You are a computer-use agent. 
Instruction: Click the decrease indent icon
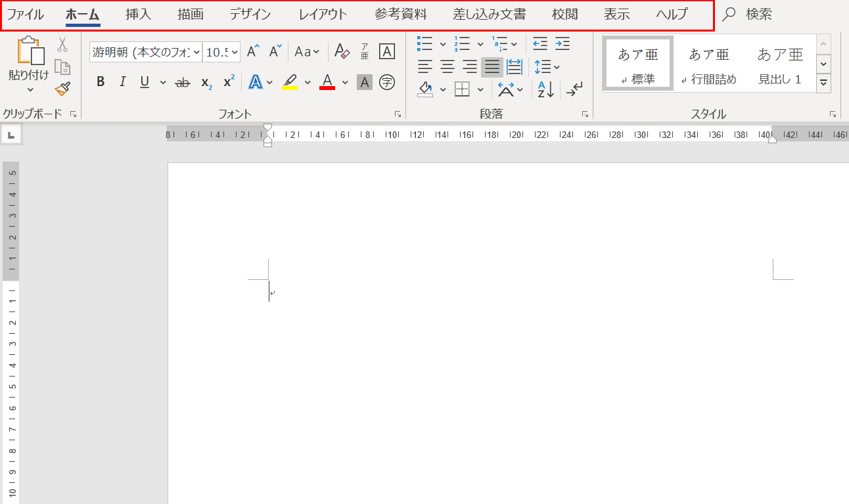(x=540, y=44)
